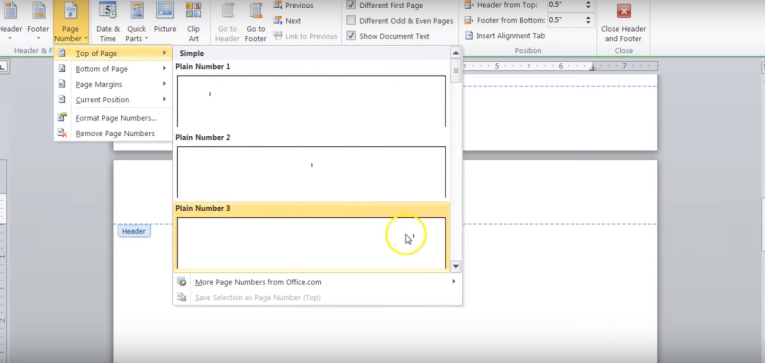The width and height of the screenshot is (765, 363).
Task: Click the gallery scrollbar thumb
Action: (456, 70)
